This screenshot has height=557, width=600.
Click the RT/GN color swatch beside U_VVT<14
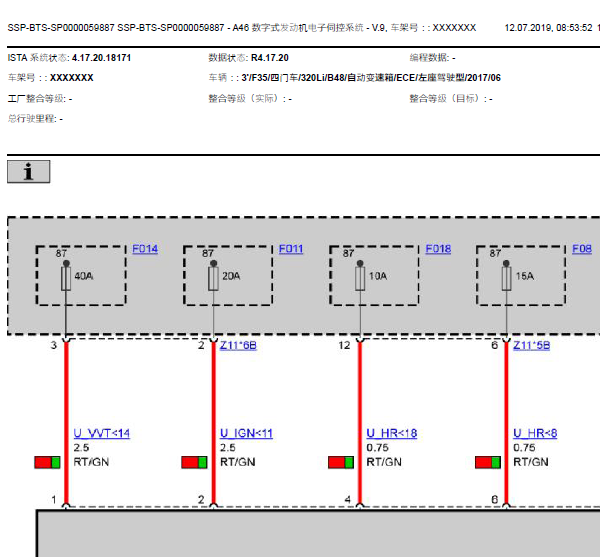click(47, 462)
